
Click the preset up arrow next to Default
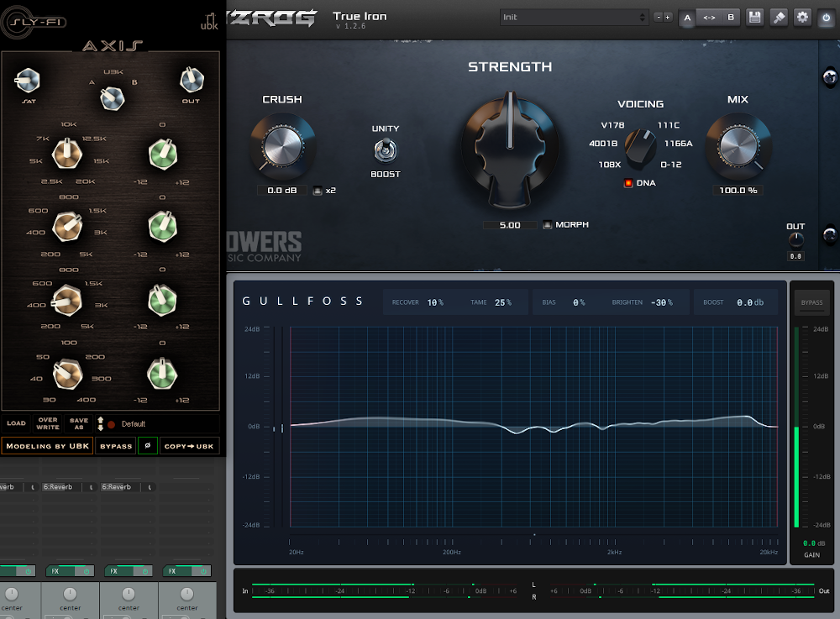tap(100, 421)
